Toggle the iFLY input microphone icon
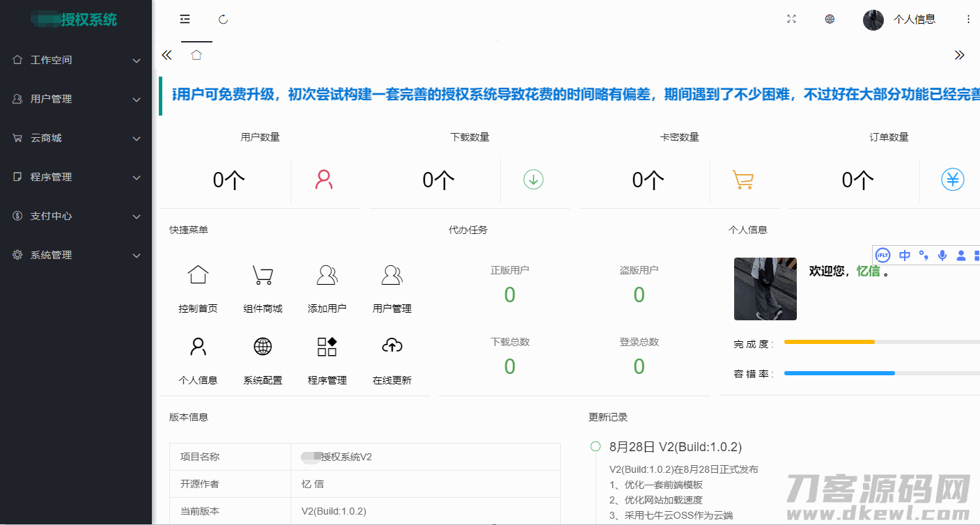Screen dimensions: 980x525 tap(942, 256)
